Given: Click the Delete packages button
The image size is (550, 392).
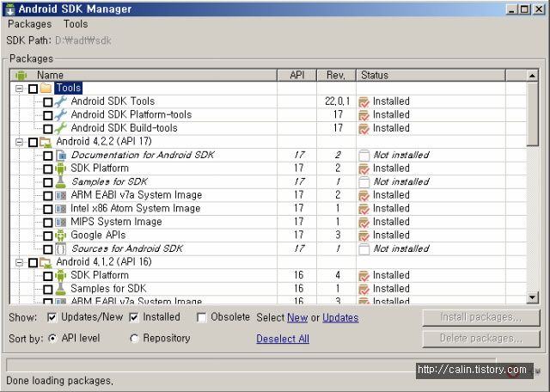Looking at the screenshot, I should [x=481, y=339].
